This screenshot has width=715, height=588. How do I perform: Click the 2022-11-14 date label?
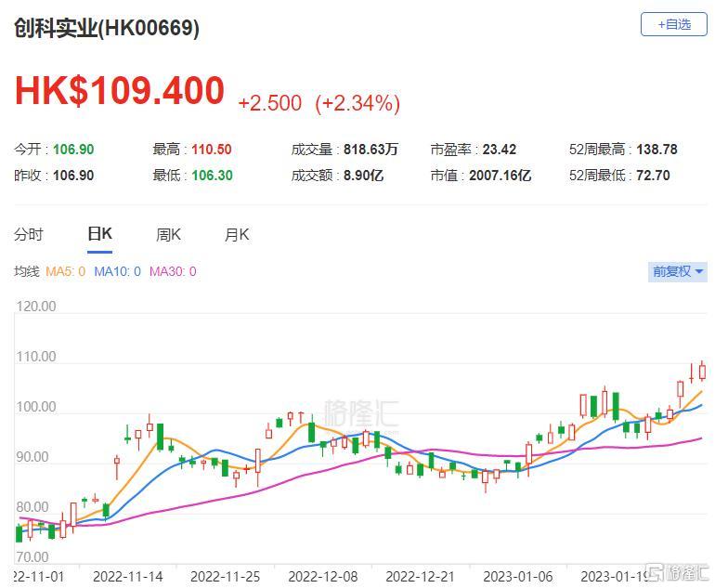[x=128, y=577]
